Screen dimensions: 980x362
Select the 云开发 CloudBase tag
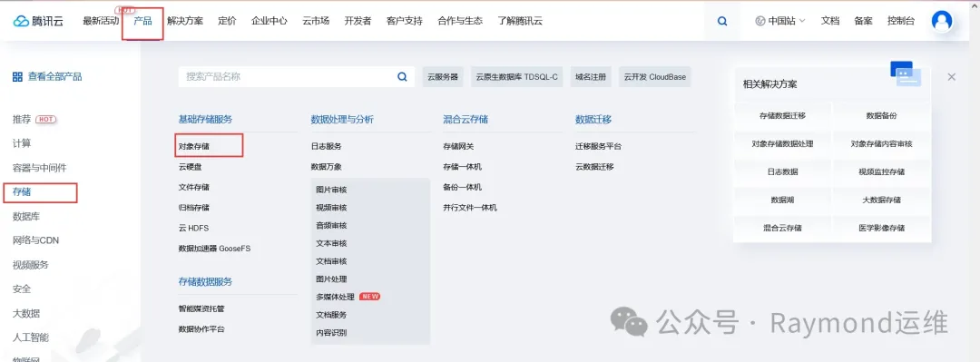(x=655, y=77)
